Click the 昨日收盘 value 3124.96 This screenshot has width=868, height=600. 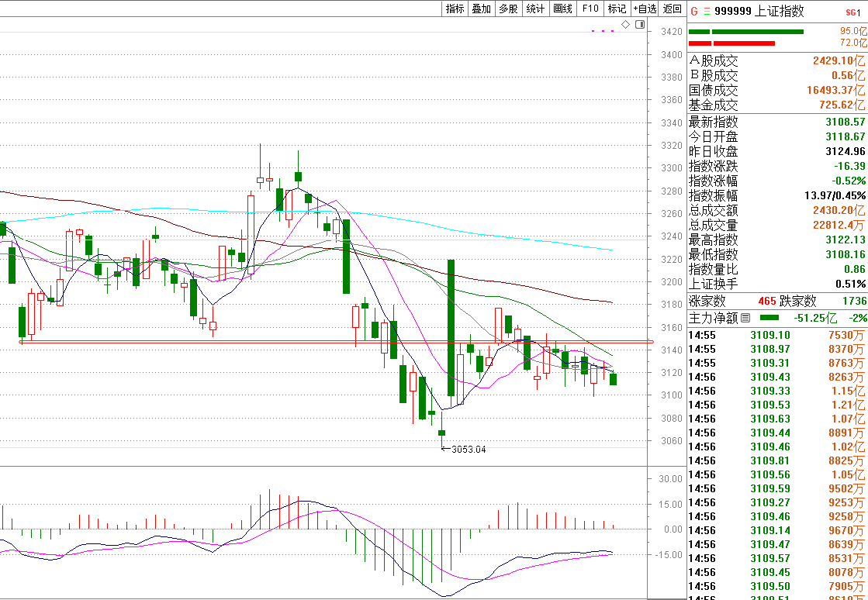845,151
